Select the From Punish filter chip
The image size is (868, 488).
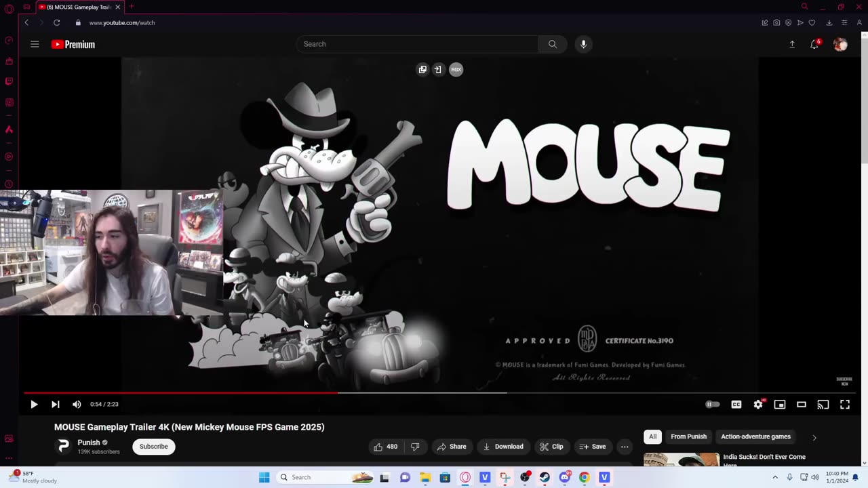pos(688,436)
